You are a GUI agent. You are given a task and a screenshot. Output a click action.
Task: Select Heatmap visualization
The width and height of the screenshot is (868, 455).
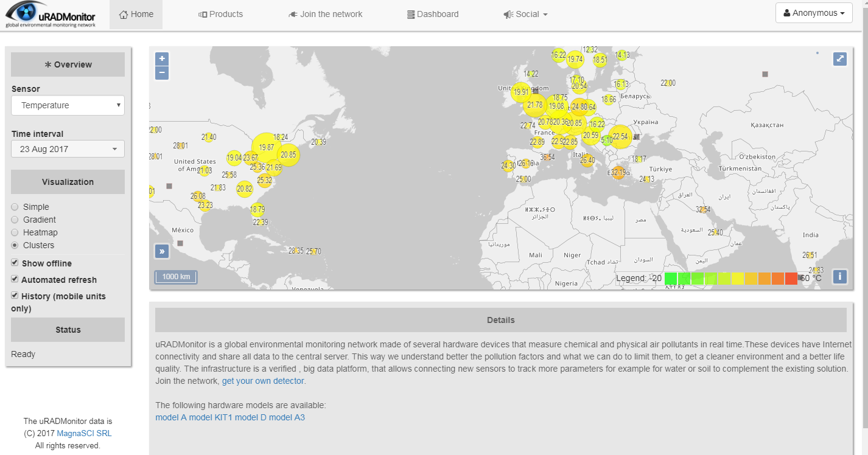(15, 232)
